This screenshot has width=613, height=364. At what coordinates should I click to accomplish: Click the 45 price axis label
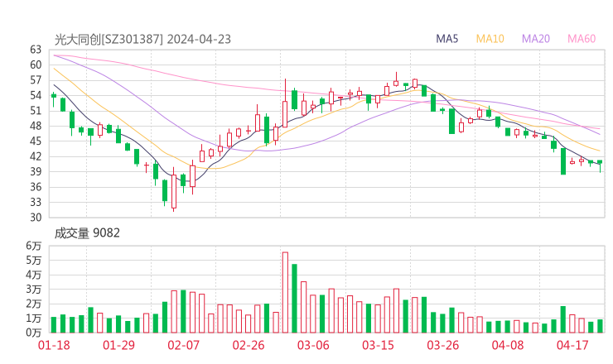pyautogui.click(x=36, y=141)
